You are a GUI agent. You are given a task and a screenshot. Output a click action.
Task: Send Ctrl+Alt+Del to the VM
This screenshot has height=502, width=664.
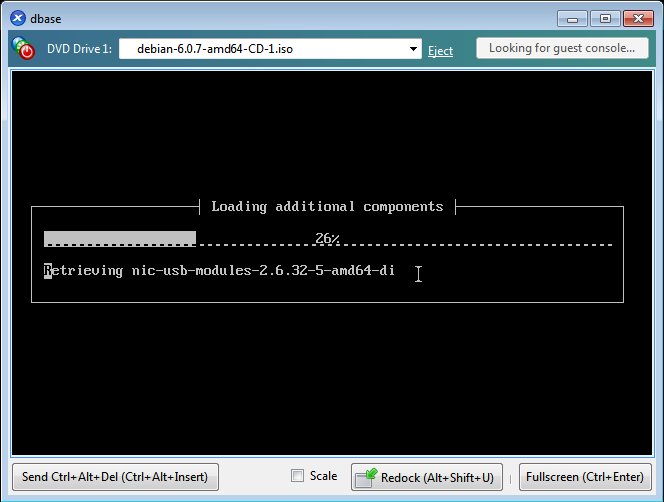click(115, 477)
